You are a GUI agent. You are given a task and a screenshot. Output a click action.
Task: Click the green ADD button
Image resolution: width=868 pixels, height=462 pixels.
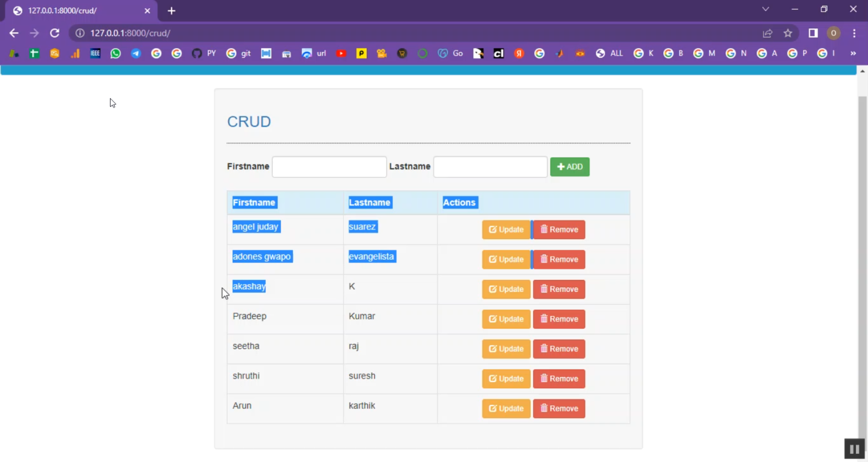tap(569, 167)
